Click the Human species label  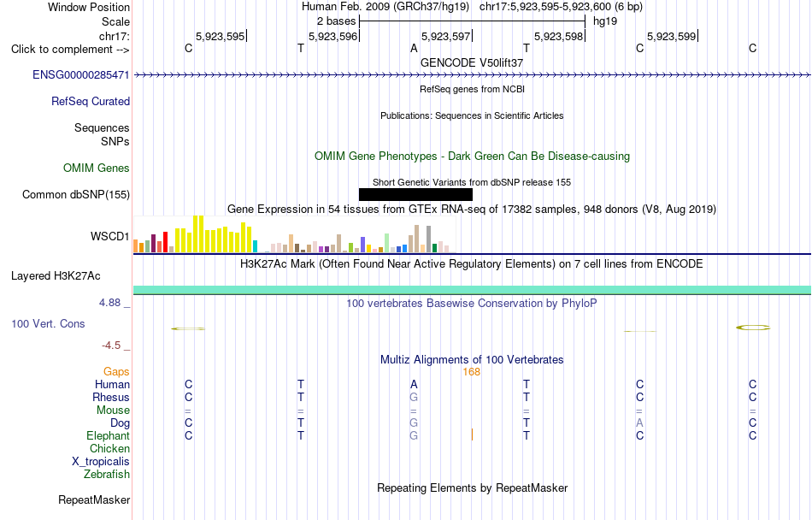(112, 385)
